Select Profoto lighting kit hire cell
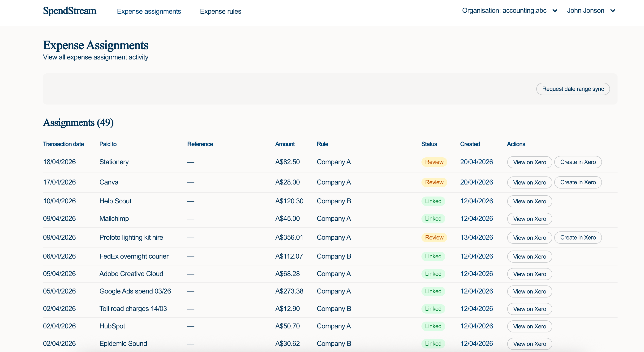The height and width of the screenshot is (352, 644). [131, 237]
